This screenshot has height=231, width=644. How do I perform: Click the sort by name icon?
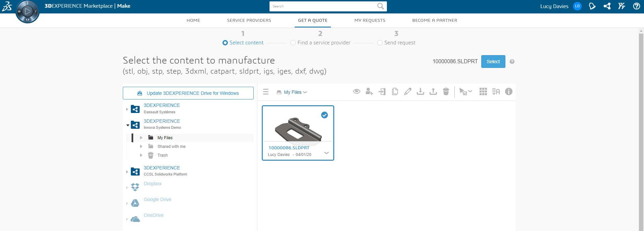496,91
